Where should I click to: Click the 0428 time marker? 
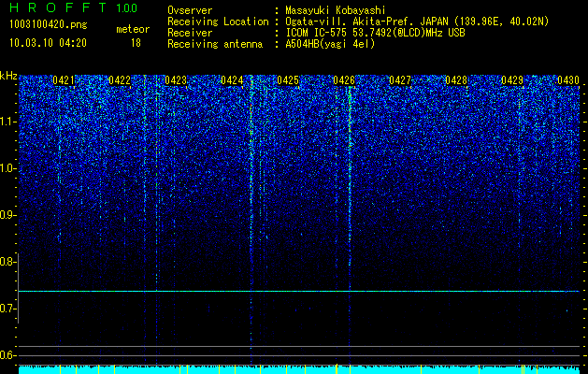456,79
